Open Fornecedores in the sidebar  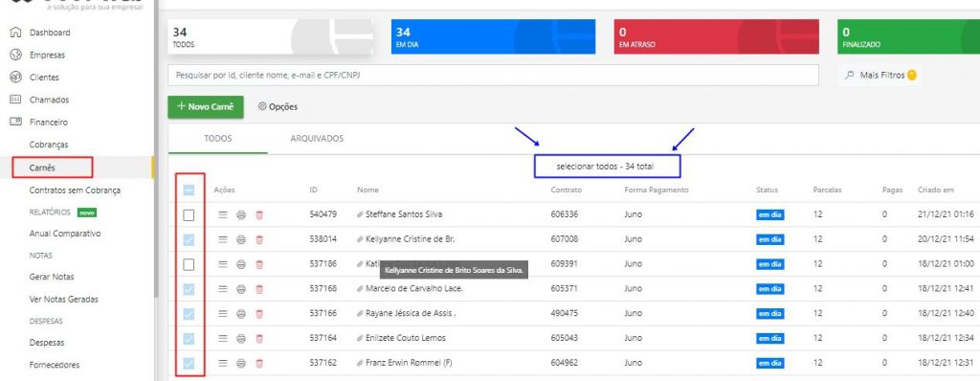tap(55, 365)
